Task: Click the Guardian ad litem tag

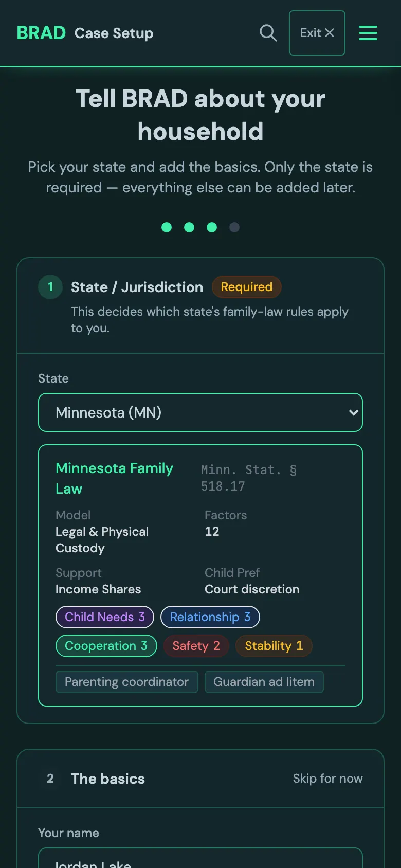Action: click(264, 682)
